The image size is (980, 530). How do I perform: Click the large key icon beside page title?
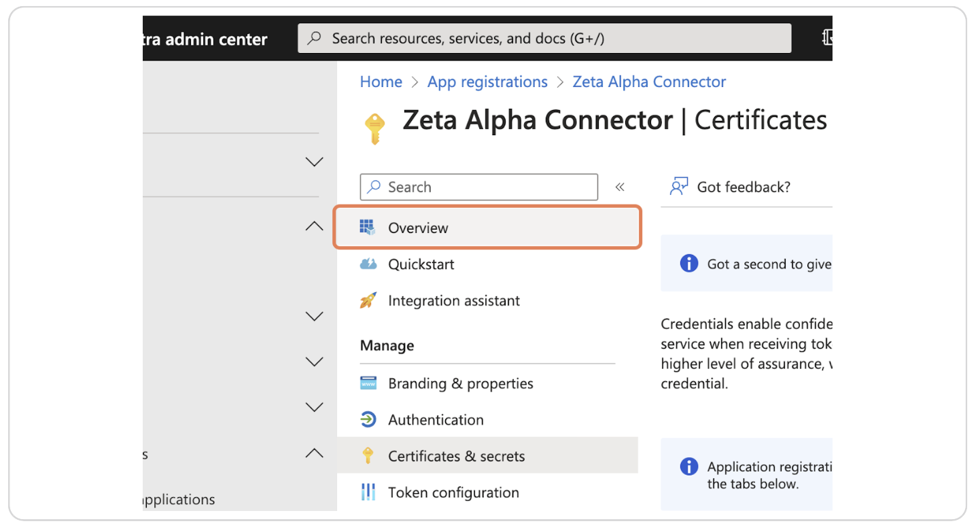point(374,128)
